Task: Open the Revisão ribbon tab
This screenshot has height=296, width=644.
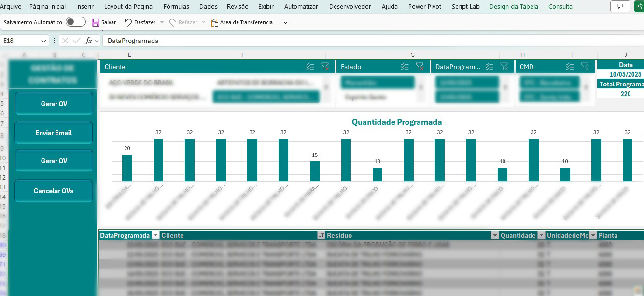Action: click(x=238, y=6)
